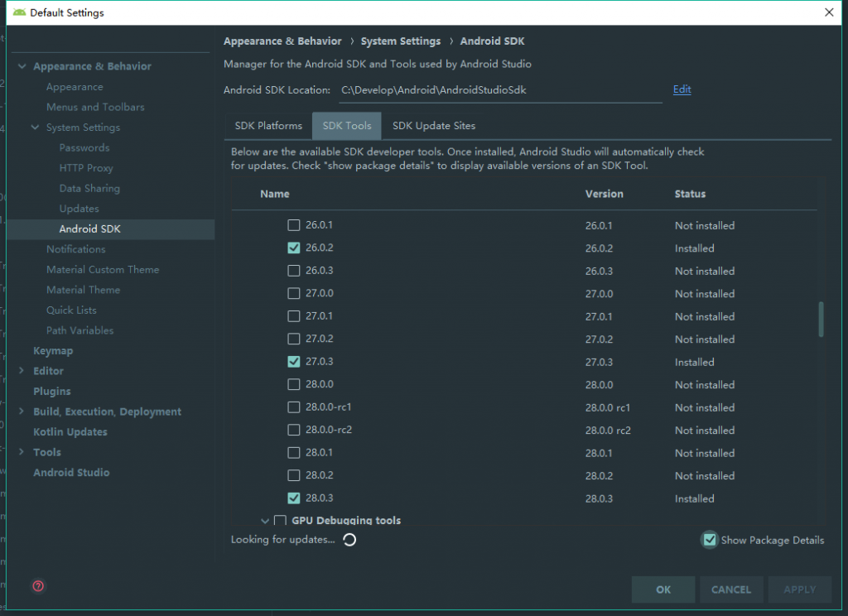848x616 pixels.
Task: Click Appearance & Behavior in the breadcrumb
Action: (x=282, y=41)
